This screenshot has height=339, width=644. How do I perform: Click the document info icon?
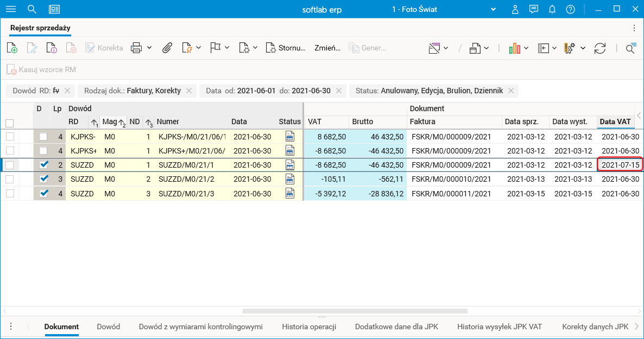pos(52,48)
